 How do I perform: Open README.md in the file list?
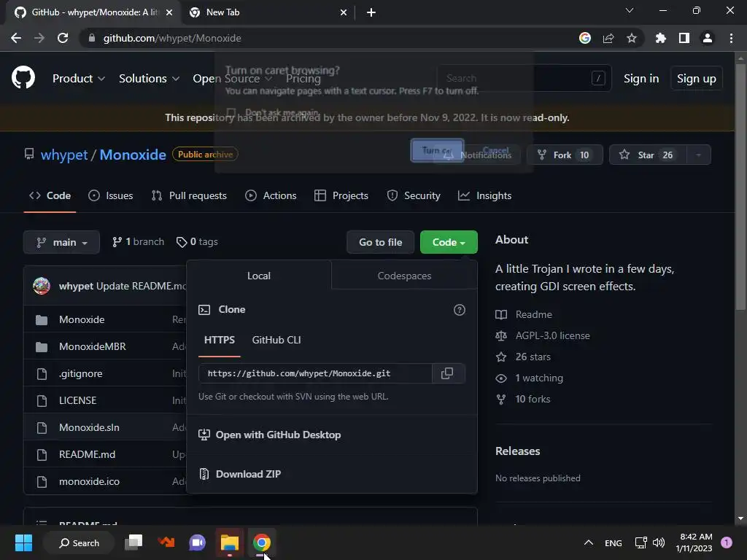88,455
